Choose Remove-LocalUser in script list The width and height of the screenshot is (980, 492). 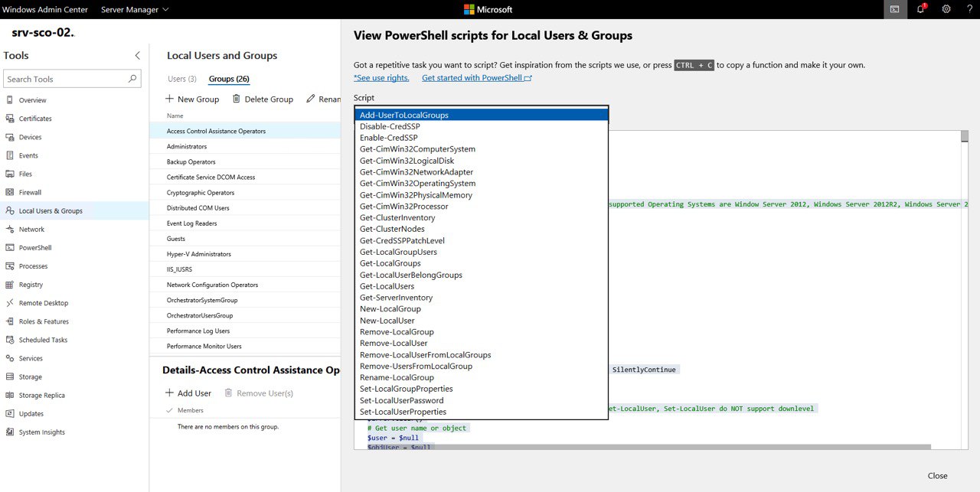click(482, 344)
